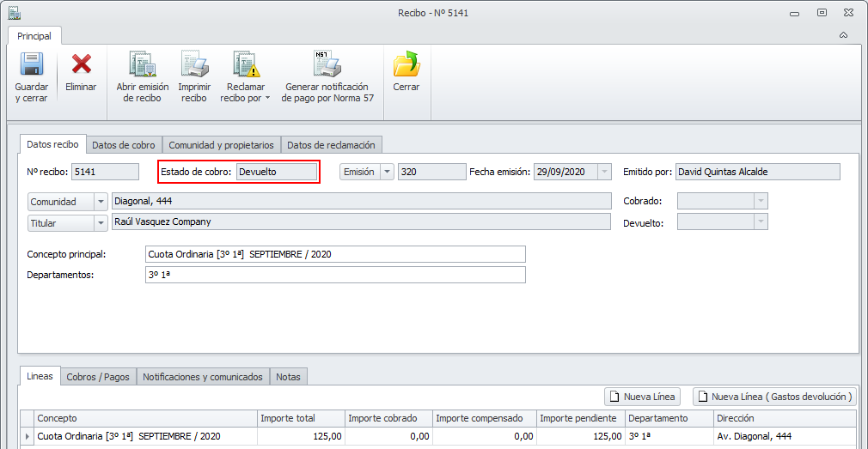Open the Comunidad y propietarios tab
Viewport: 868px width, 449px height.
[222, 145]
